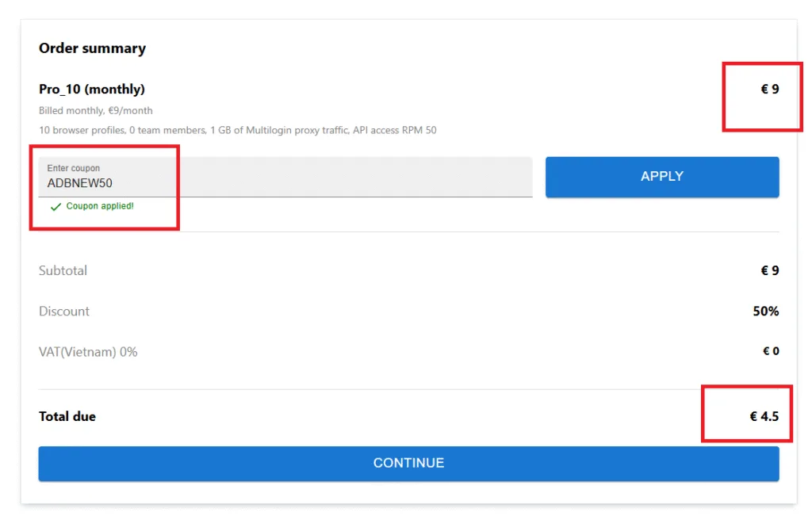This screenshot has height=524, width=812.
Task: Click the green coupon applied checkmark
Action: [x=56, y=207]
